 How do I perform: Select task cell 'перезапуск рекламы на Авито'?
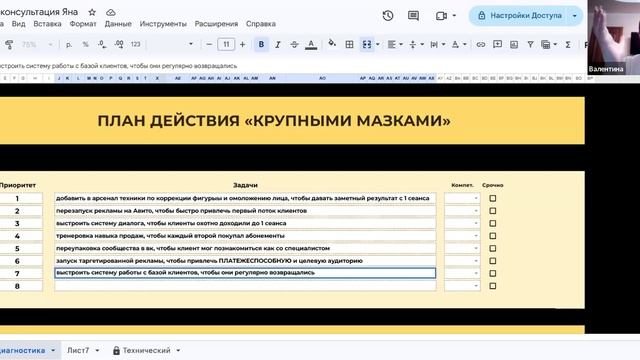tap(245, 211)
